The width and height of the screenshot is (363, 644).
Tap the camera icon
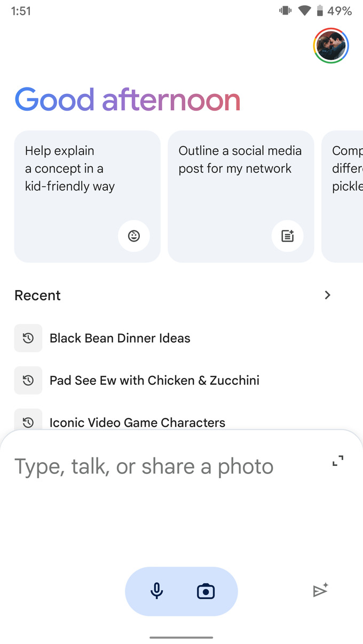click(x=206, y=591)
